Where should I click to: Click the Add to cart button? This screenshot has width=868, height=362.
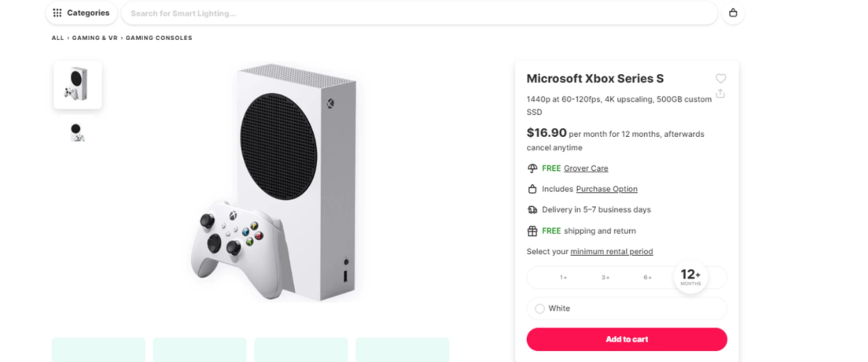[627, 339]
